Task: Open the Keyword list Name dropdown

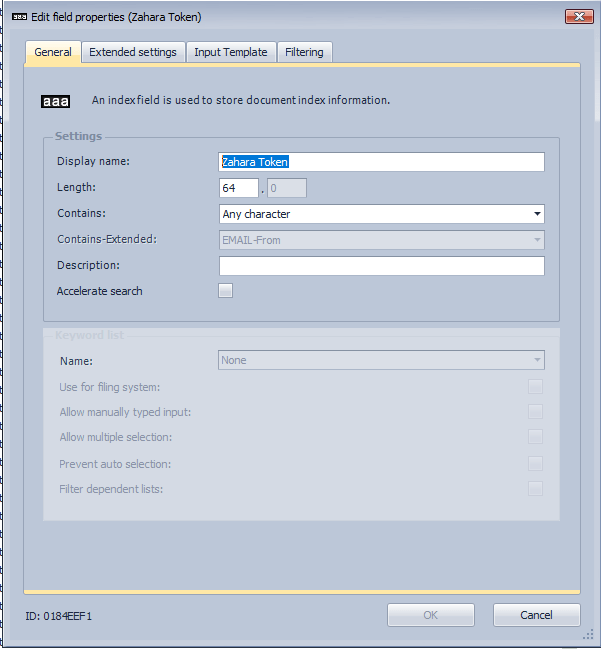Action: (x=381, y=360)
